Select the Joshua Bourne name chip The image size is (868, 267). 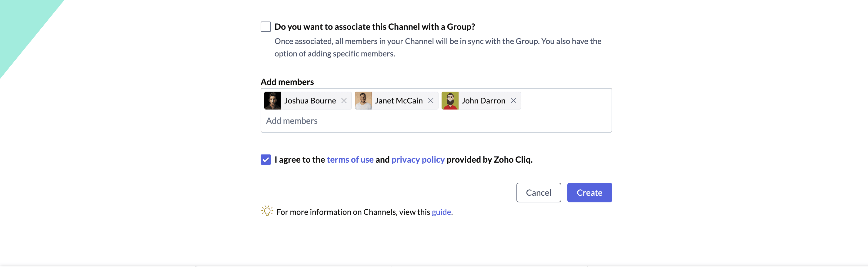308,100
